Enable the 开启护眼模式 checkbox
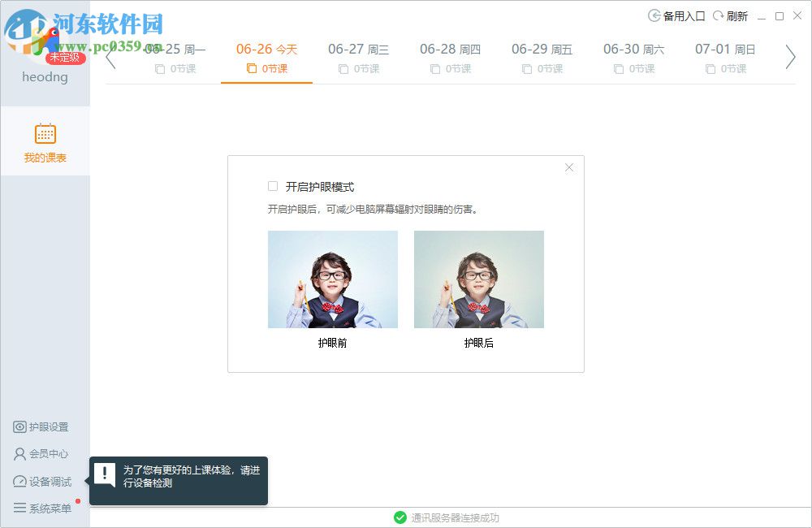 pyautogui.click(x=273, y=186)
